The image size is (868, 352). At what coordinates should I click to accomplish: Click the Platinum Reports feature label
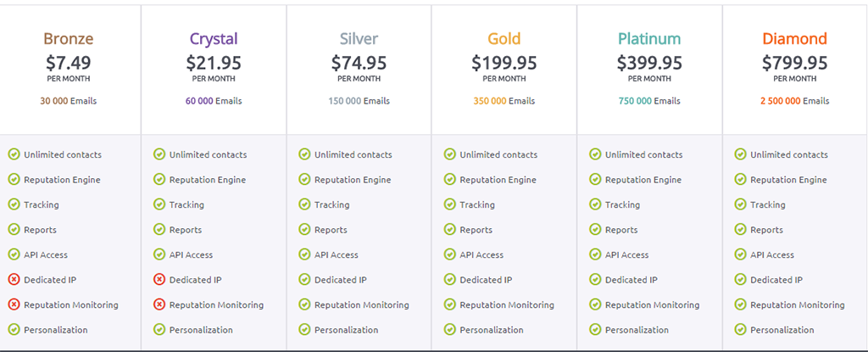coord(621,230)
